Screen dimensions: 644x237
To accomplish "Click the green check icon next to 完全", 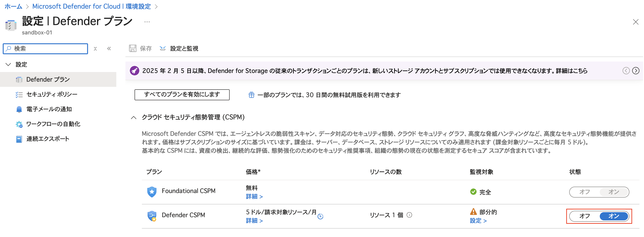I will 473,192.
